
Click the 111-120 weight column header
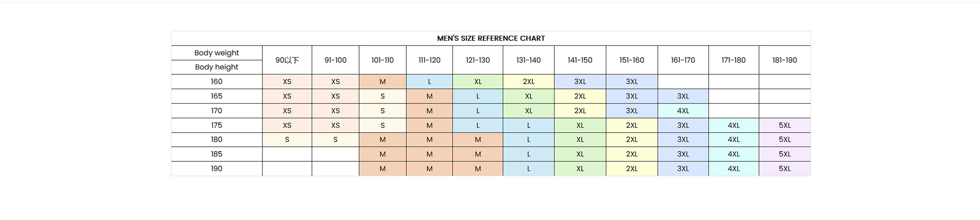coord(429,60)
